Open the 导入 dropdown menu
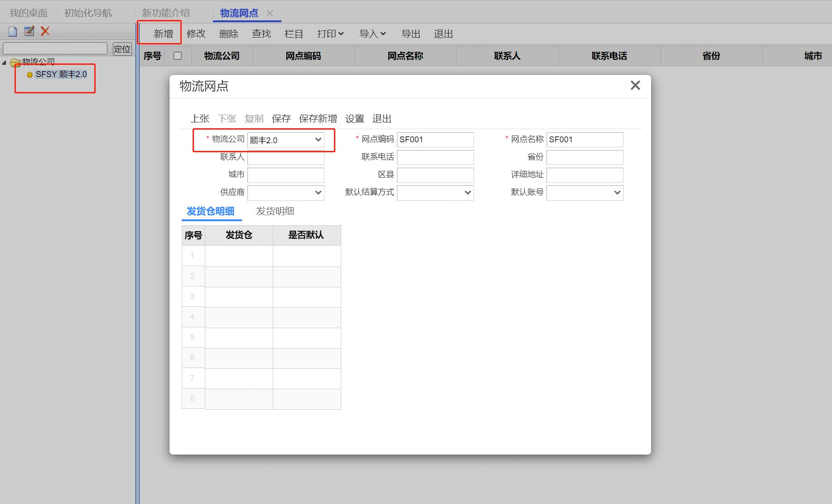832x504 pixels. coord(372,34)
